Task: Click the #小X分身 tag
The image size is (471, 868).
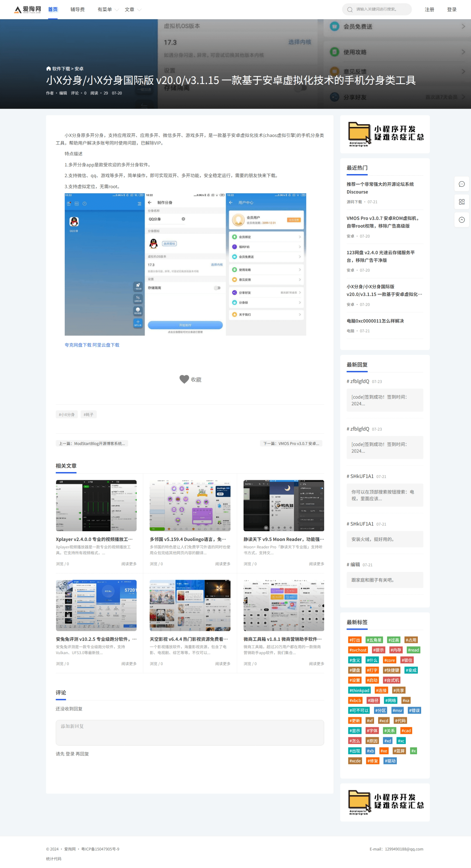Action: click(67, 414)
